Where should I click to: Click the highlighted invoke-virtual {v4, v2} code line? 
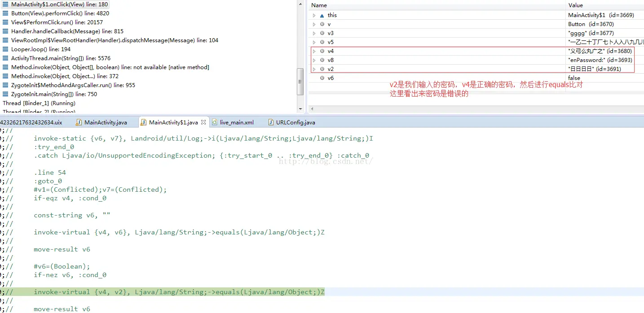click(x=179, y=292)
